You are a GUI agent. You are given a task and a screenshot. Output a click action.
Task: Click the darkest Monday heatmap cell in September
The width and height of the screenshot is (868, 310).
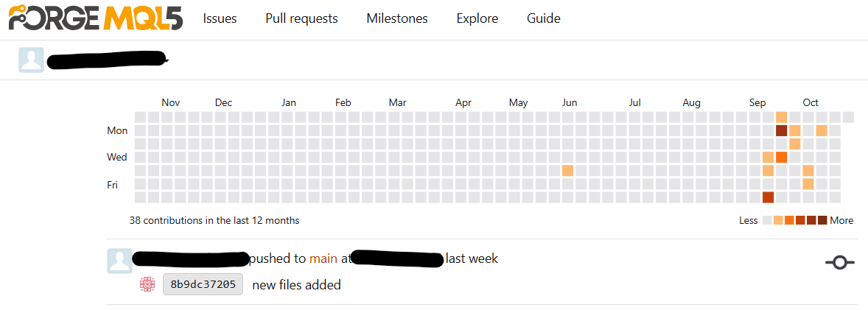coord(782,130)
